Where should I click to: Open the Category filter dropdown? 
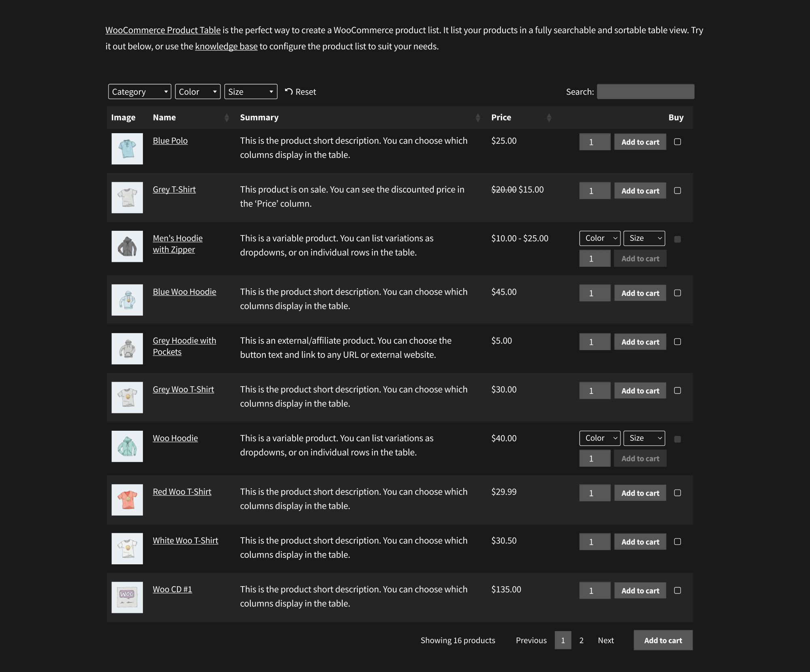pos(140,91)
